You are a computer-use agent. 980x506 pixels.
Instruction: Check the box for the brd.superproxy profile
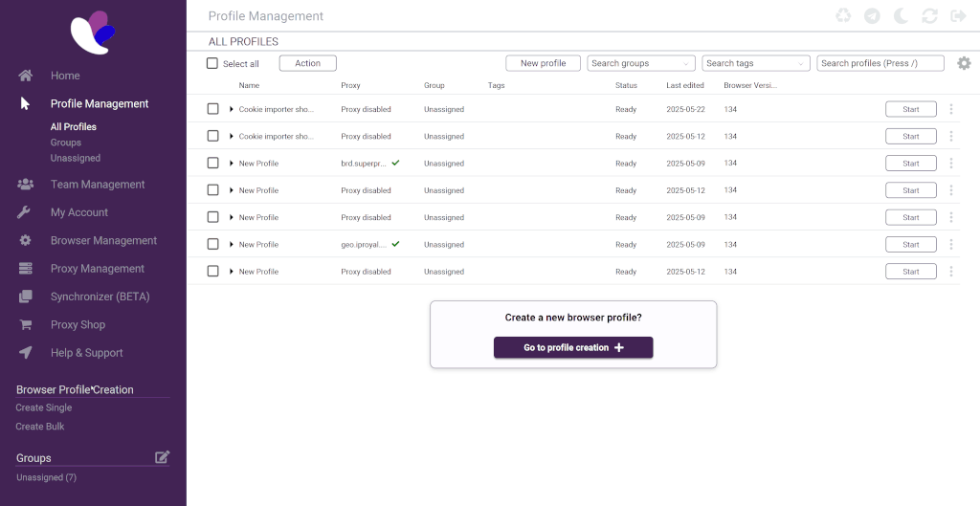212,164
